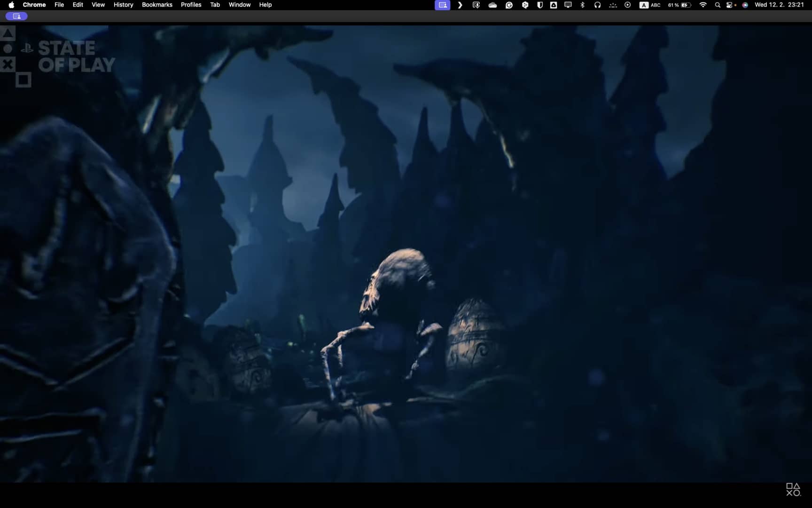Image resolution: width=812 pixels, height=508 pixels.
Task: Open the Bluetooth menu
Action: click(x=583, y=5)
